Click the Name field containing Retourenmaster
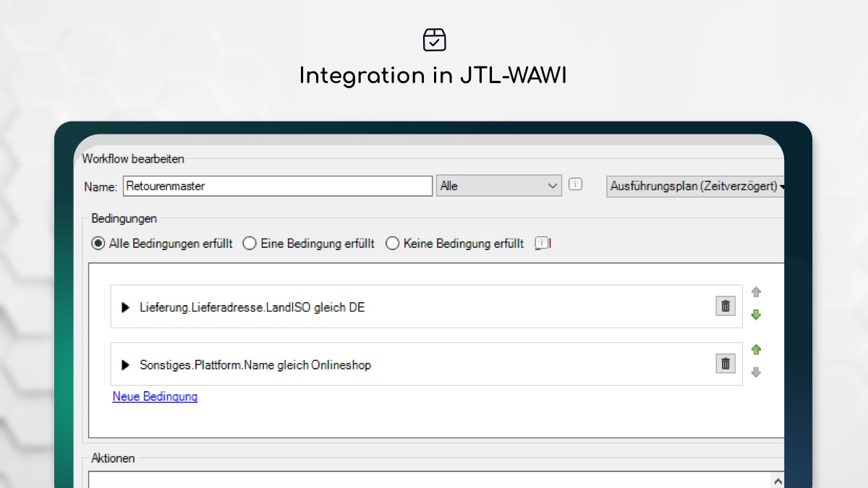868x488 pixels. coord(278,186)
